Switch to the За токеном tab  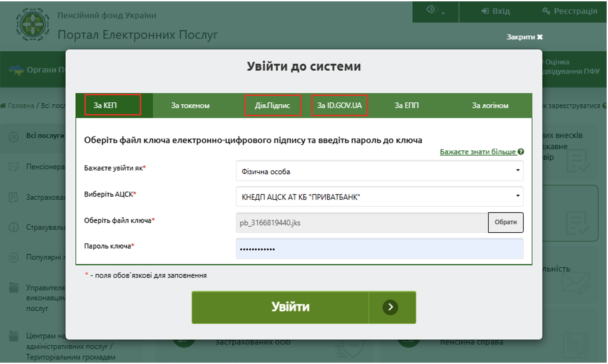click(190, 106)
